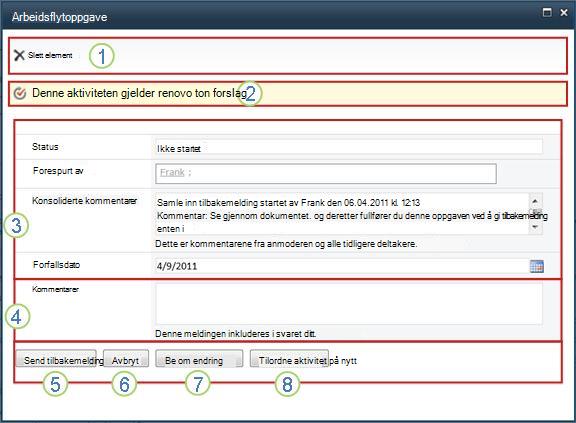Click the Konsoliderte kommentarer text area

pos(342,214)
